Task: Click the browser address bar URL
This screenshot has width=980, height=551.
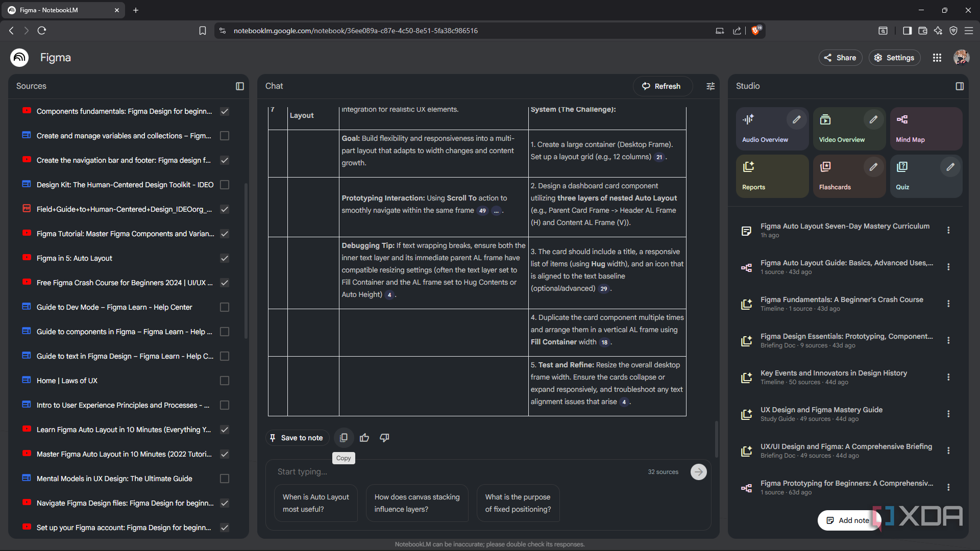Action: pos(355,31)
